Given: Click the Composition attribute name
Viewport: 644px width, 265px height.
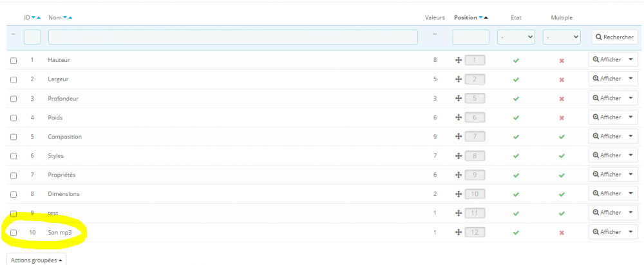Looking at the screenshot, I should coord(64,137).
